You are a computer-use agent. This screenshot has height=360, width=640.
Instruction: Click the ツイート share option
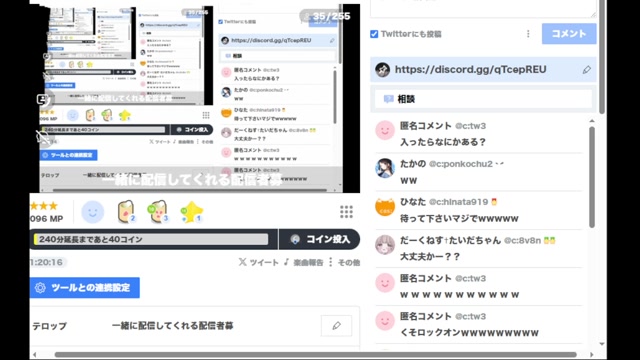click(x=258, y=262)
